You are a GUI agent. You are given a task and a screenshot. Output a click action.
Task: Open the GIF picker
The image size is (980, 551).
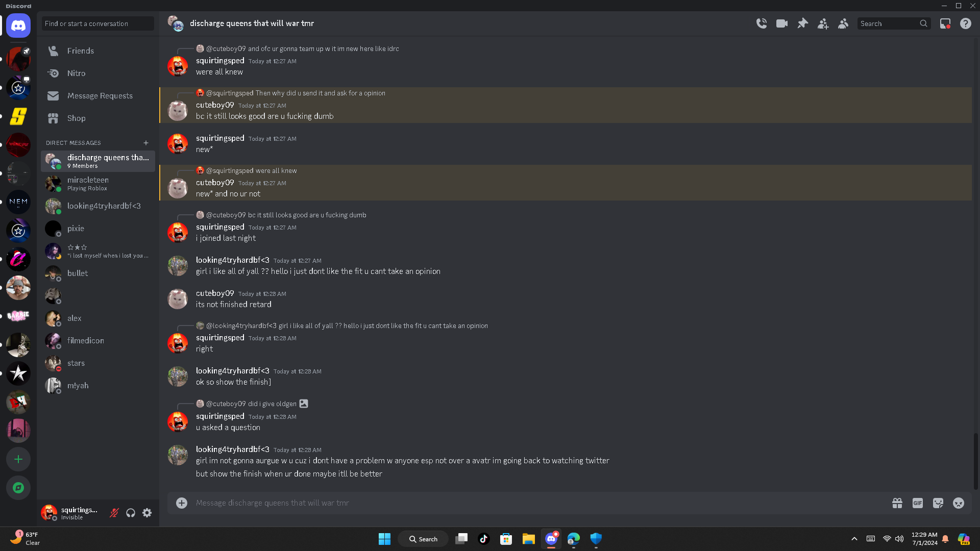pos(918,503)
